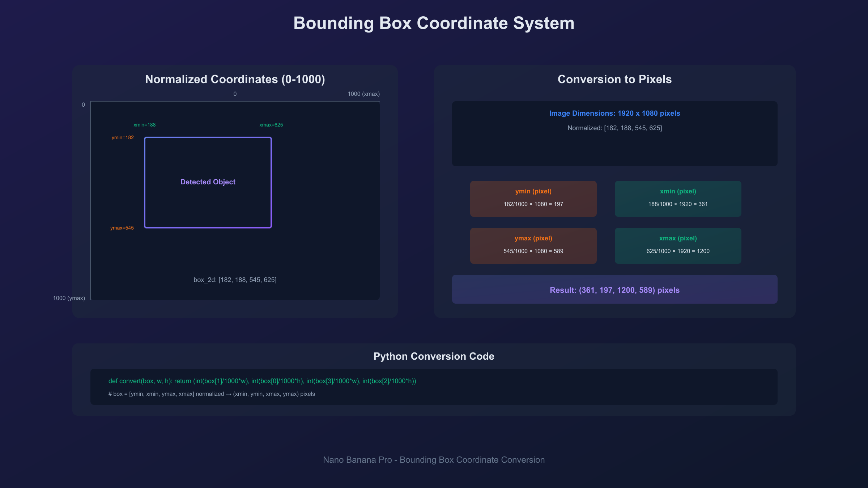
Task: Click the xmax=625 label
Action: 271,125
